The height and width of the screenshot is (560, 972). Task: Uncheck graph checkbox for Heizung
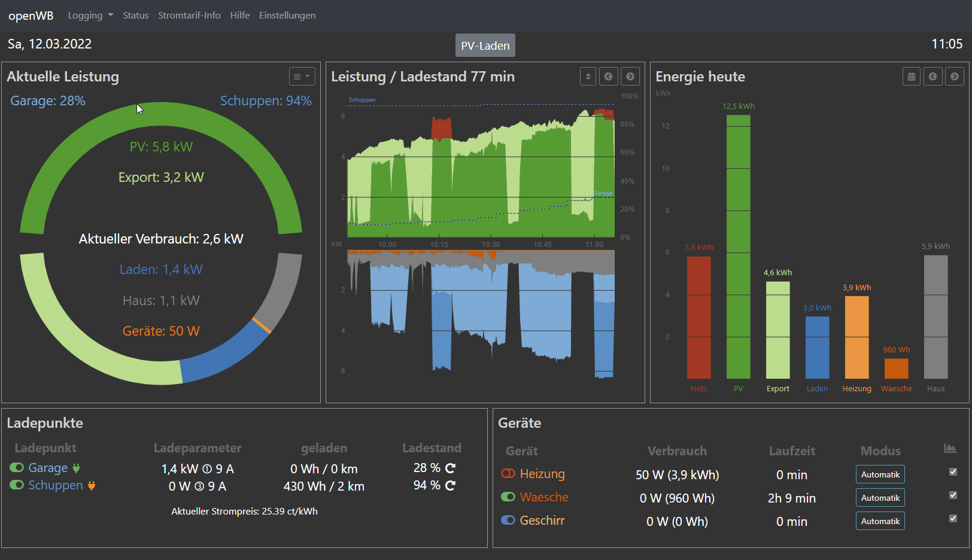click(953, 472)
